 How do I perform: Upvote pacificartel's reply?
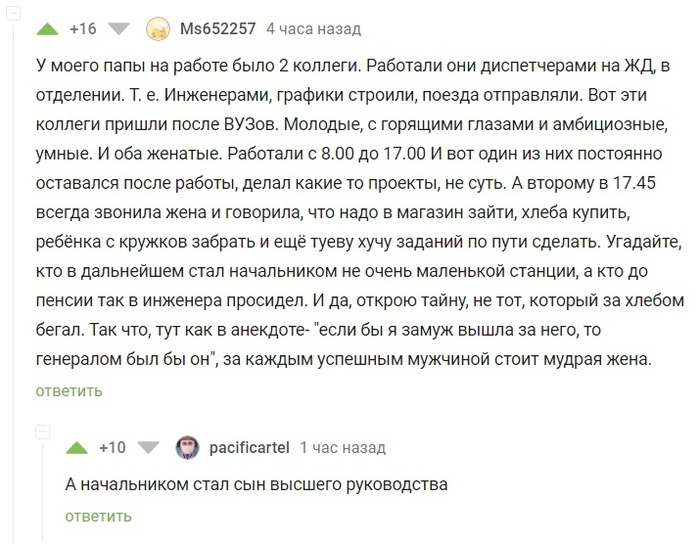[x=76, y=447]
